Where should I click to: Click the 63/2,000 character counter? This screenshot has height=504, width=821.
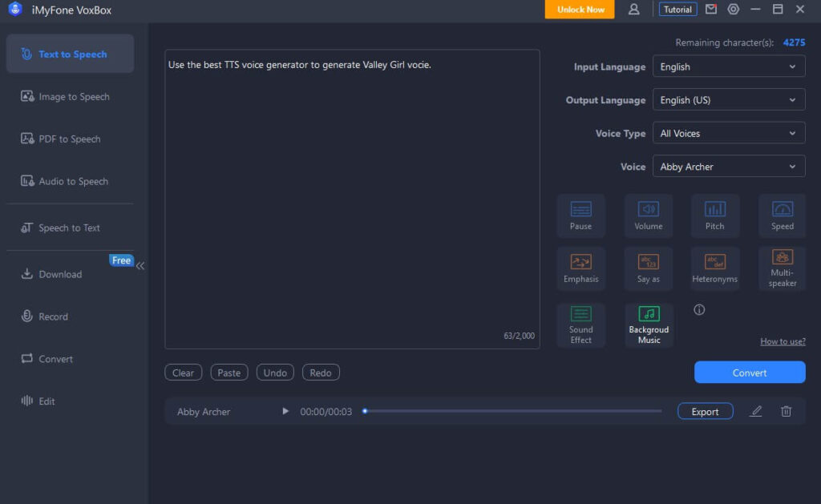pyautogui.click(x=519, y=336)
